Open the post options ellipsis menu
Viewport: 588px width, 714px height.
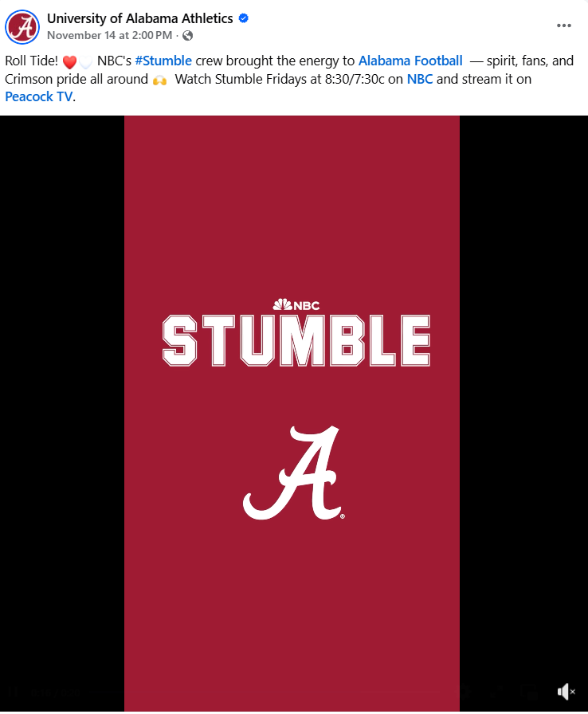coord(564,25)
